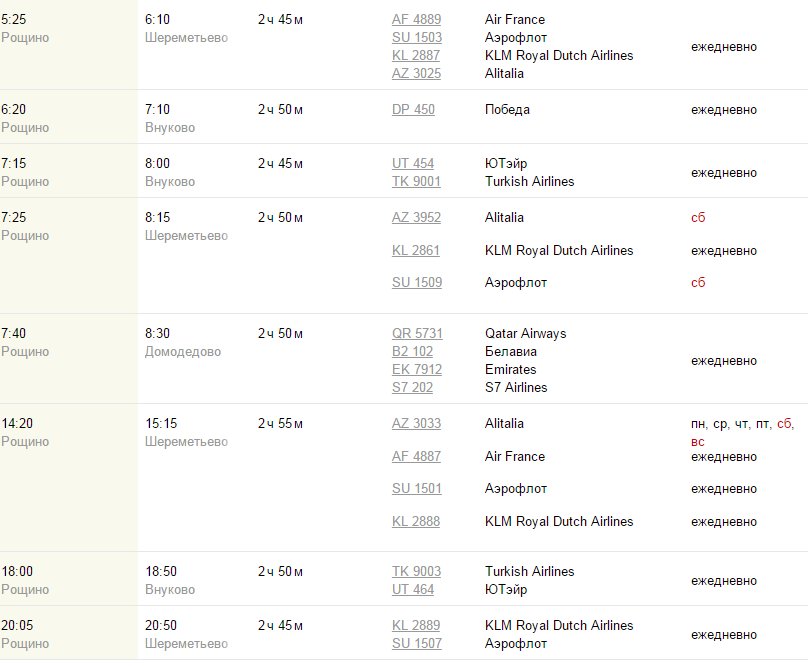The width and height of the screenshot is (808, 666).
Task: Open Air France flight AF 4887
Action: [x=416, y=457]
